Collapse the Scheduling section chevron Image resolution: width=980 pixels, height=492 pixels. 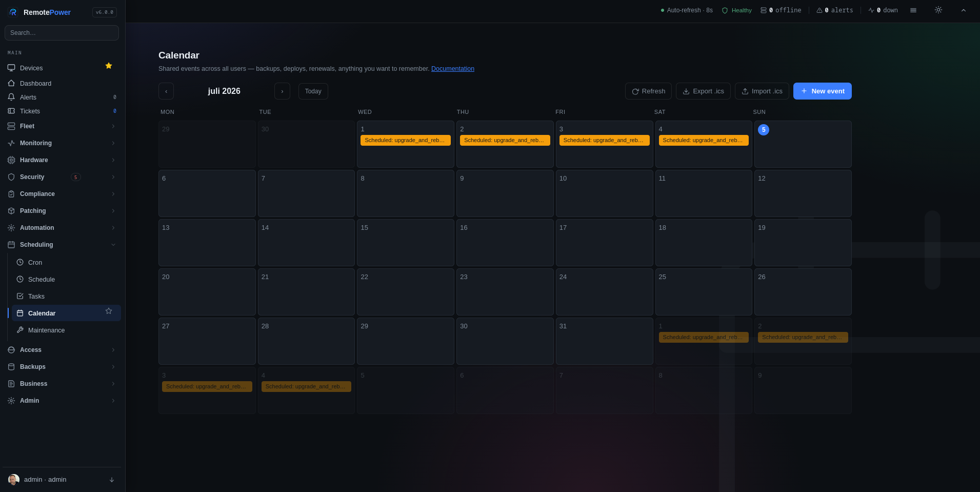(x=113, y=245)
